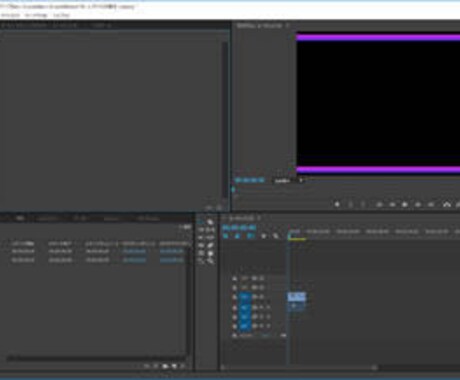Screen dimensions: 460x380
Task: Click the Program monitor scrubber playhead
Action: pyautogui.click(x=233, y=190)
